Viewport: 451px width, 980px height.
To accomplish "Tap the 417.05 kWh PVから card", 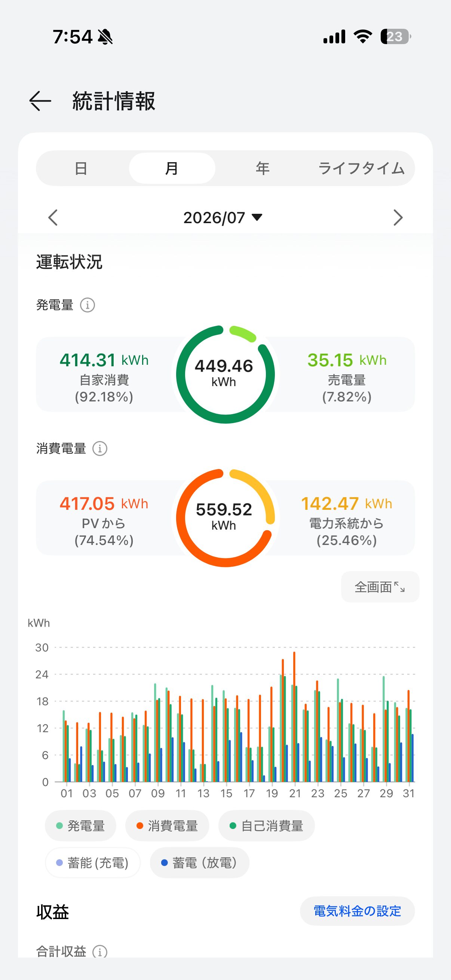I will pyautogui.click(x=104, y=518).
